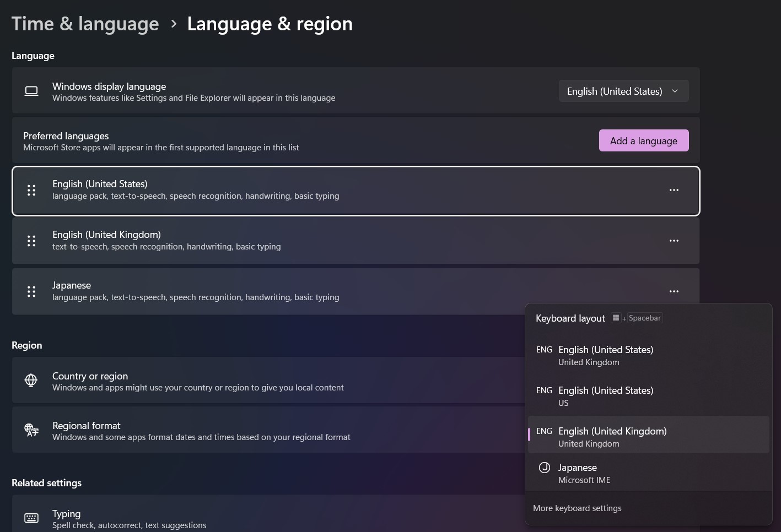The image size is (781, 532).
Task: Click the Related settings heading
Action: [46, 483]
